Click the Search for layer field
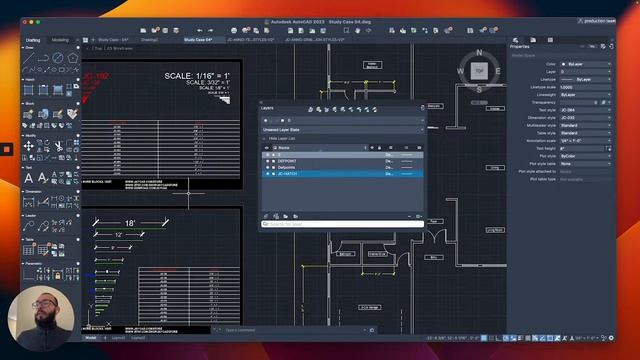This screenshot has width=640, height=360. point(342,224)
